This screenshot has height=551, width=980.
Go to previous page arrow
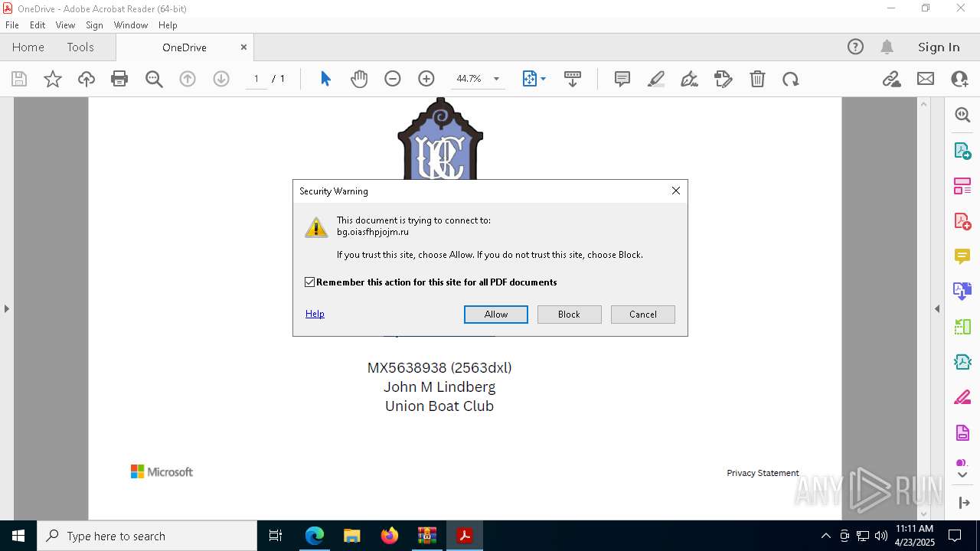(188, 79)
